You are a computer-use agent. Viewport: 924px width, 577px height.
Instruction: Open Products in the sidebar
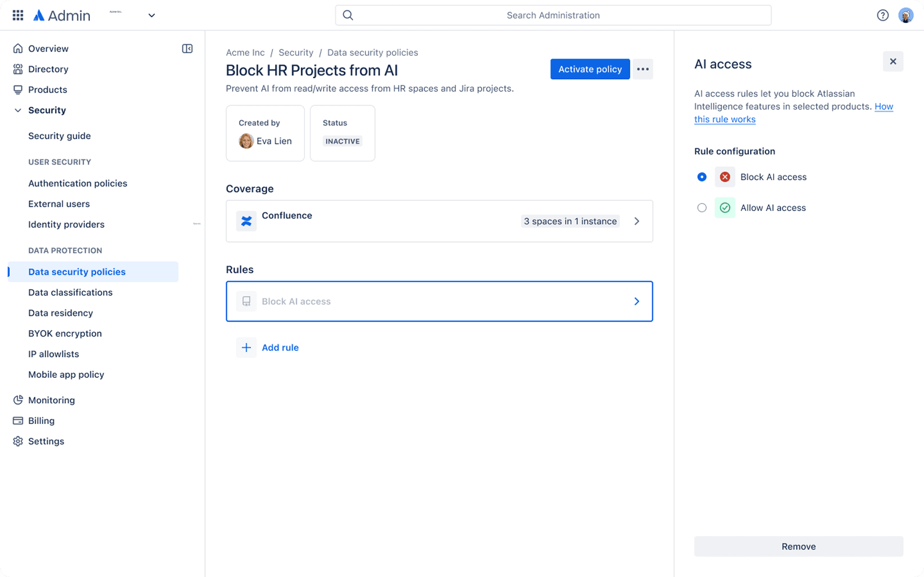pos(48,90)
